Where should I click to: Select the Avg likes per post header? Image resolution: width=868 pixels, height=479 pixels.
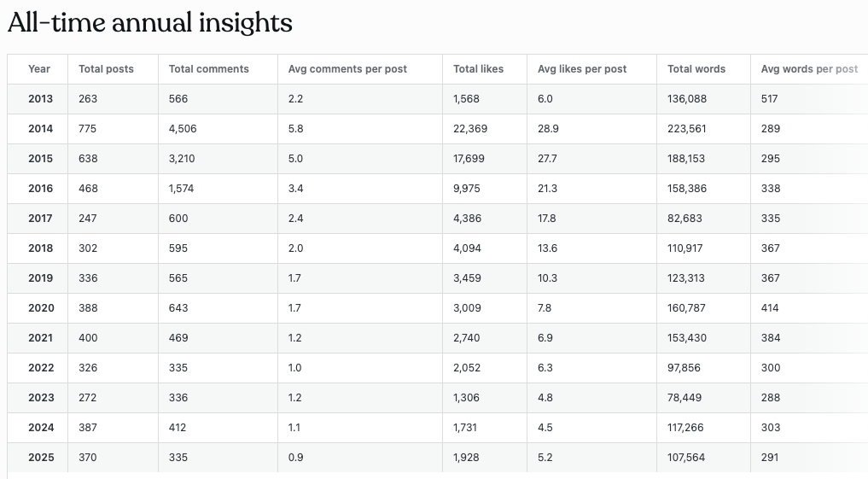(582, 69)
